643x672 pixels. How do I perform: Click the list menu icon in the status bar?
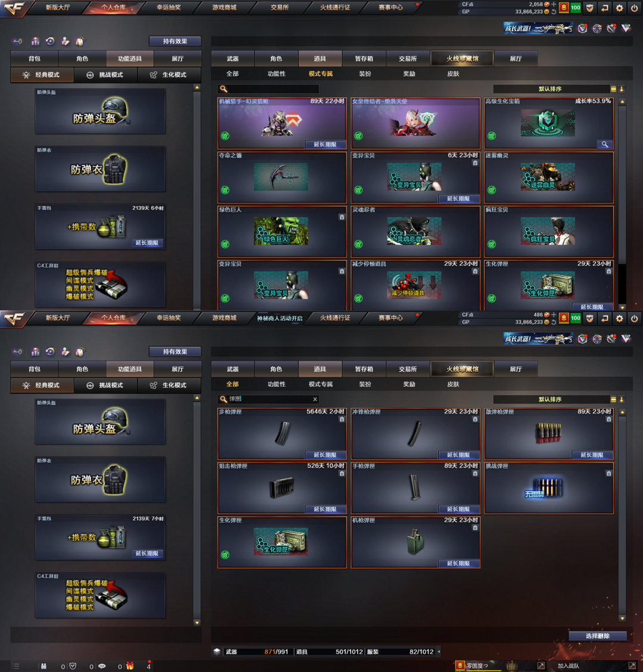(x=16, y=666)
